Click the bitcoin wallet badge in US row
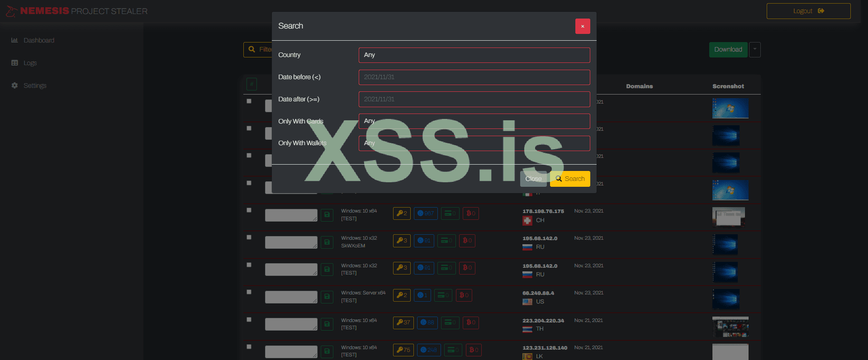Image resolution: width=868 pixels, height=360 pixels. coord(464,295)
